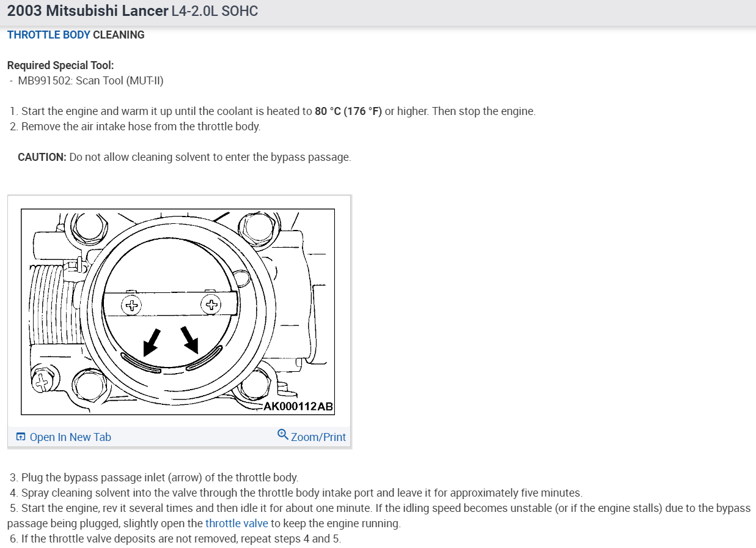The height and width of the screenshot is (548, 756).
Task: Click the AK000112AB figure label
Action: (x=298, y=407)
